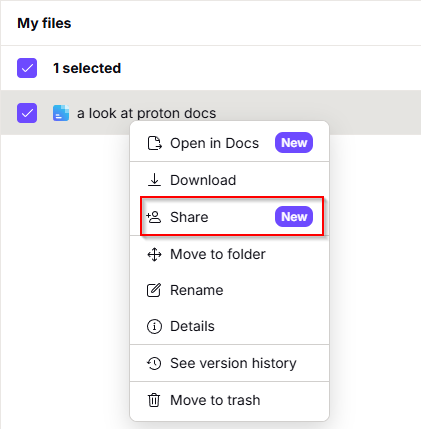Click the New badge beside Open in Docs
This screenshot has height=429, width=421.
(294, 143)
